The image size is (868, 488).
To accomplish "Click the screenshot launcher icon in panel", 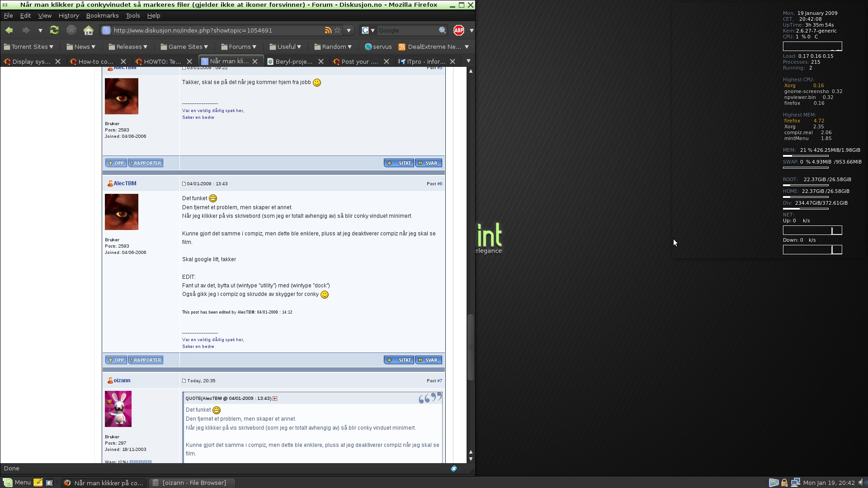I will click(49, 483).
